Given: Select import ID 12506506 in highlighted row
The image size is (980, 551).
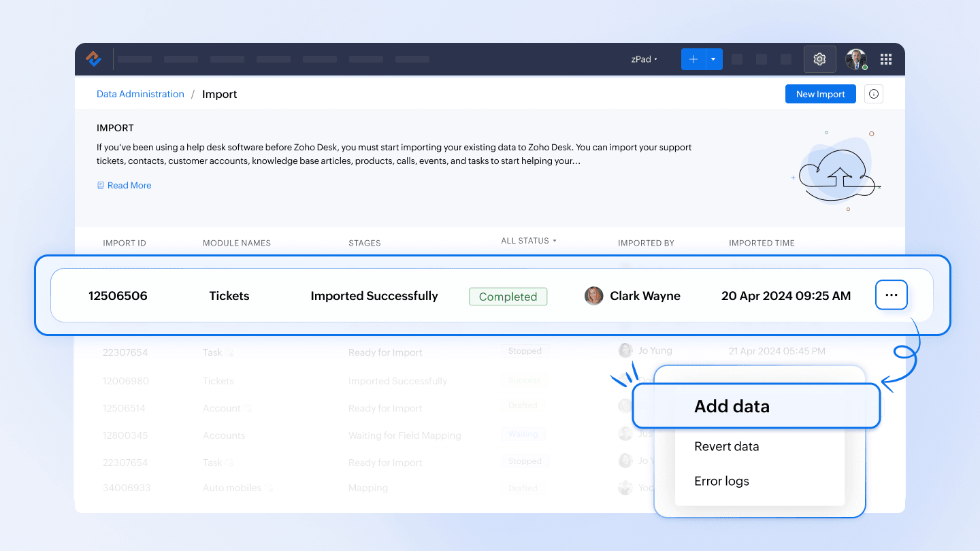Looking at the screenshot, I should pyautogui.click(x=118, y=296).
